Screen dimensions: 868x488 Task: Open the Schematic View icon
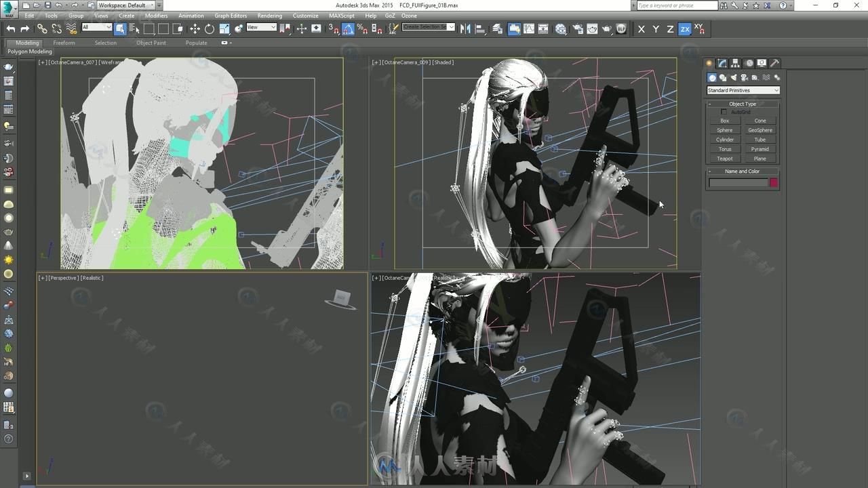coord(543,28)
